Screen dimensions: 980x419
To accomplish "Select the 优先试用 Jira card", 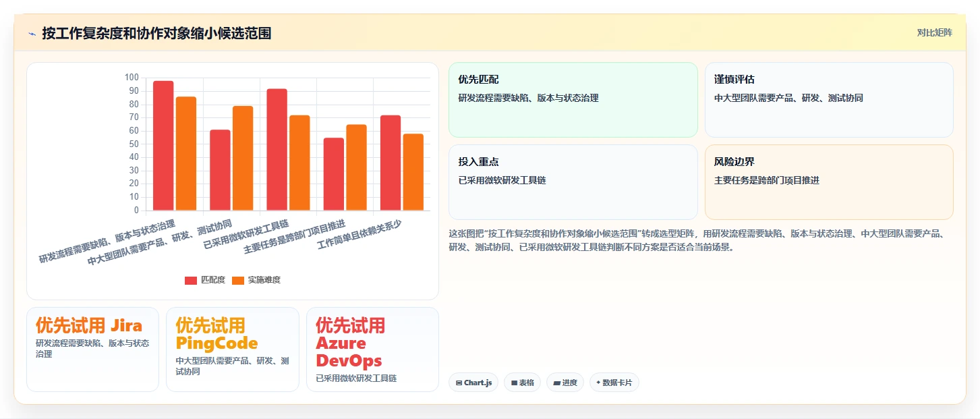I will pos(92,350).
